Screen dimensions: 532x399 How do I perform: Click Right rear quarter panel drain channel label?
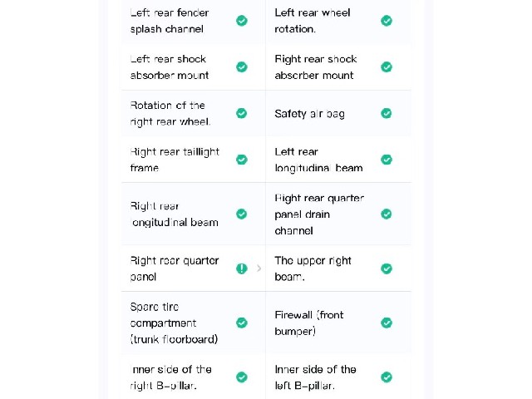(x=319, y=214)
